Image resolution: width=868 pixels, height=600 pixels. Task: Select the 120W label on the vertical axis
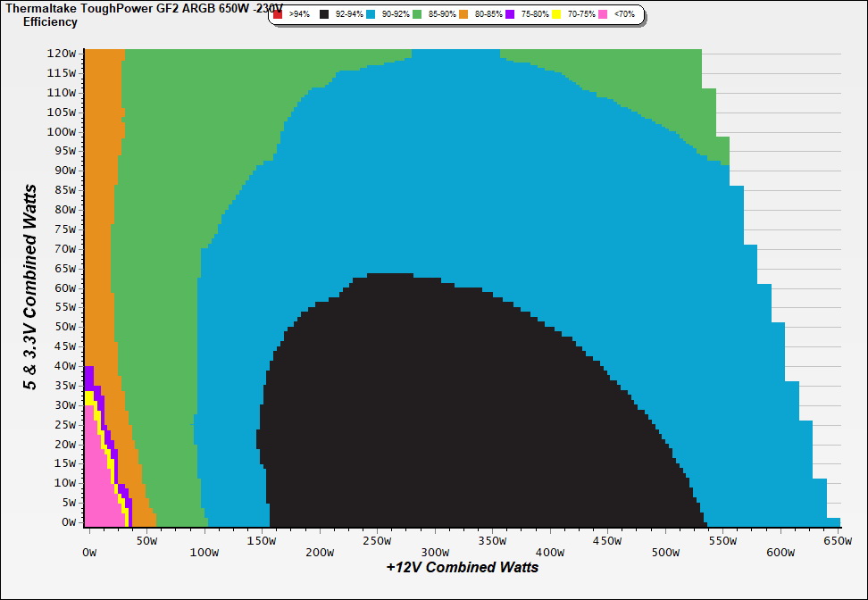(63, 53)
